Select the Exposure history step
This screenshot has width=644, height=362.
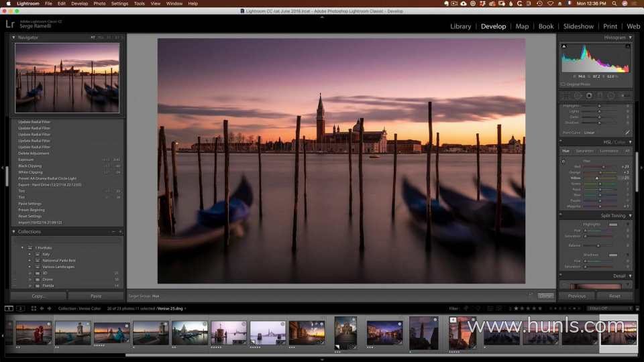click(x=25, y=160)
